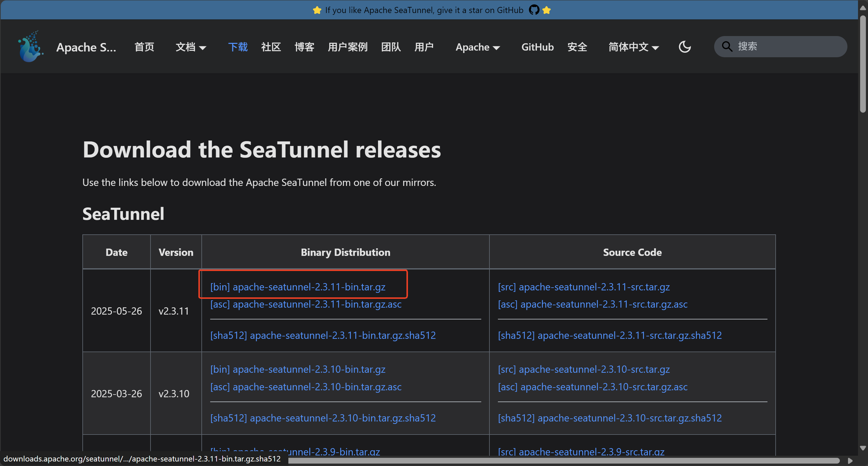Open apache-seatunnel-2.3.10-src.tar.gz.asc link
The width and height of the screenshot is (868, 466).
pyautogui.click(x=592, y=387)
